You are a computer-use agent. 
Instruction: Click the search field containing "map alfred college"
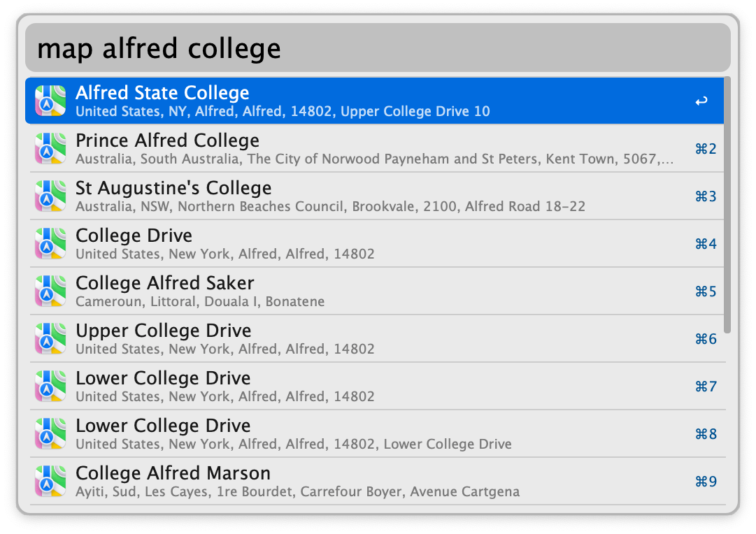[378, 49]
